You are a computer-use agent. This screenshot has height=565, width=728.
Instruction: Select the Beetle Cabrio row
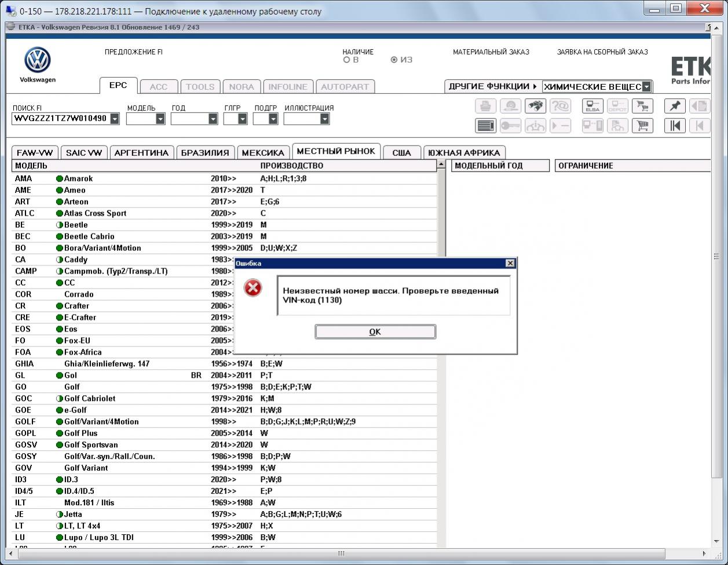(x=224, y=236)
